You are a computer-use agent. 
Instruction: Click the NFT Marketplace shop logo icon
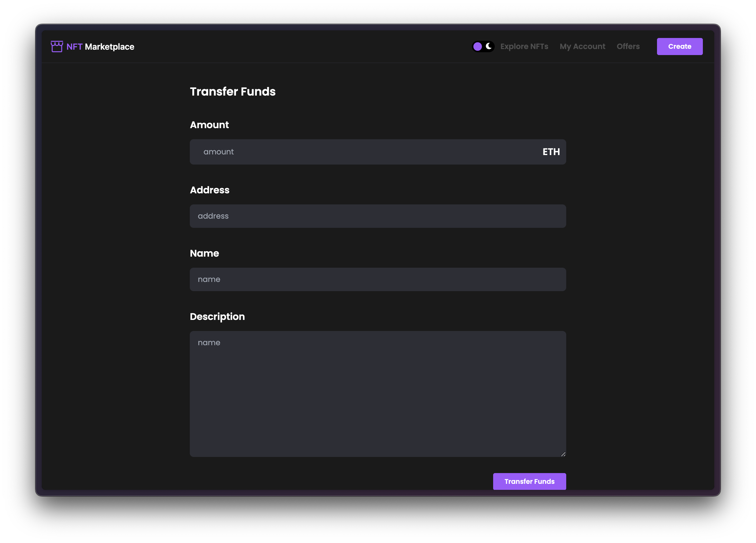coord(57,47)
